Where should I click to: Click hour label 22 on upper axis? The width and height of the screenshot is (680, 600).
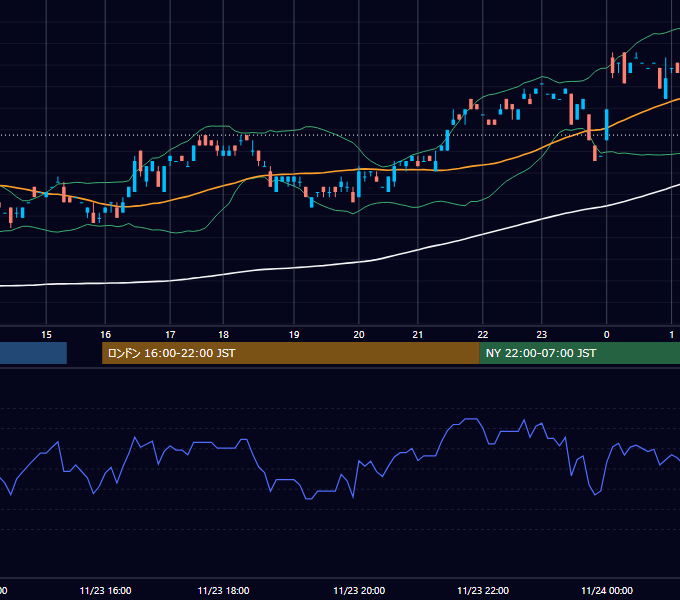point(483,335)
